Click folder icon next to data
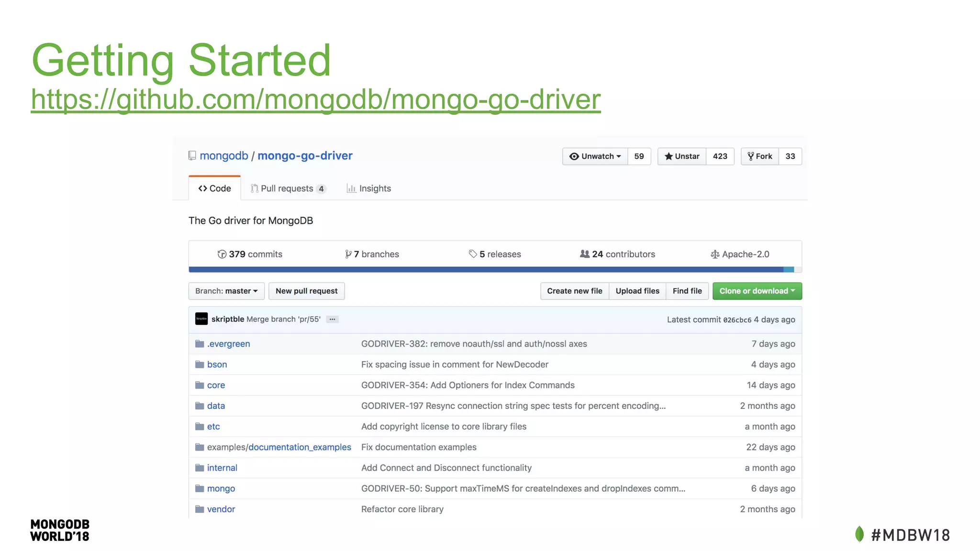The image size is (980, 551). (x=200, y=406)
